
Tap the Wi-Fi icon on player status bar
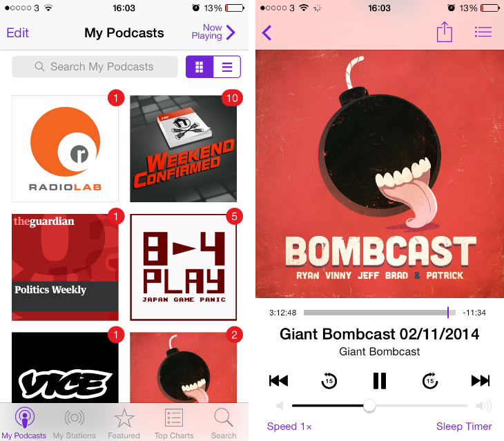pyautogui.click(x=304, y=8)
